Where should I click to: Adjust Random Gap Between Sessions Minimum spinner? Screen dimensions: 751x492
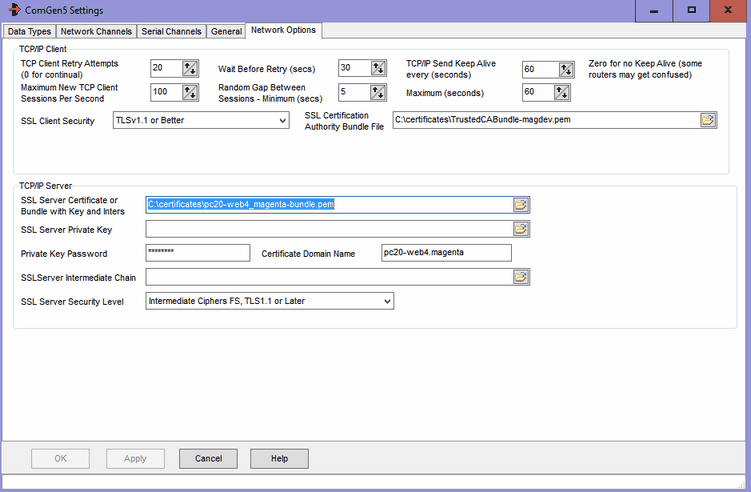(x=377, y=92)
